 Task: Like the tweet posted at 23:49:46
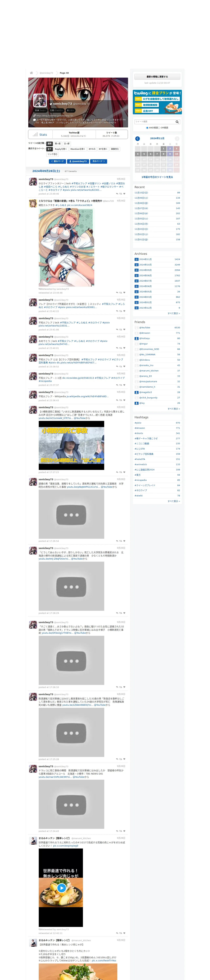124,194
